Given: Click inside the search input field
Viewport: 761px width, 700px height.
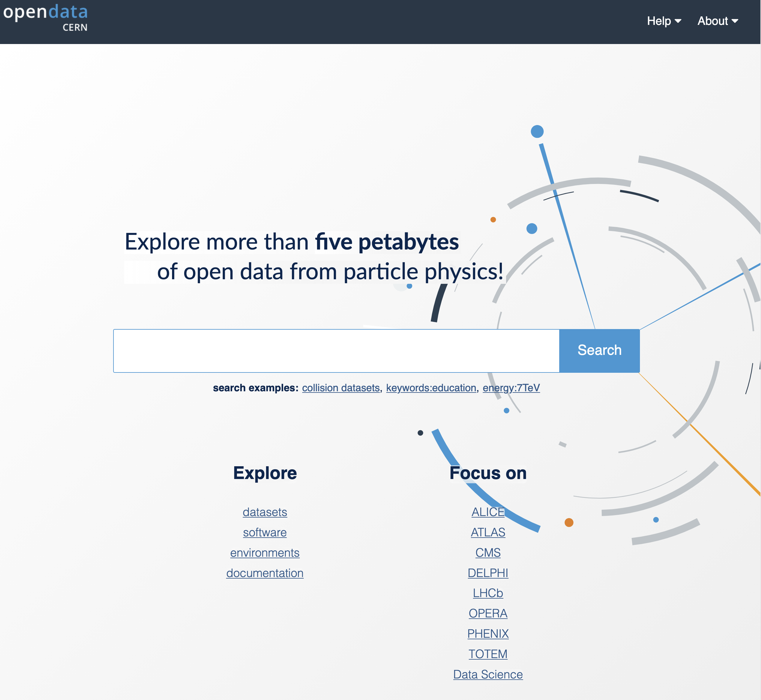Looking at the screenshot, I should coord(333,350).
